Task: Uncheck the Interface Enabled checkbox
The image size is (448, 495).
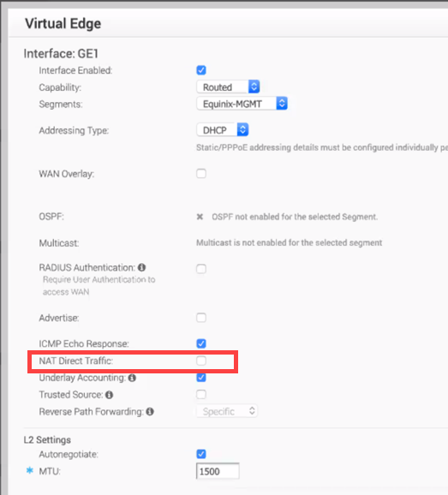Action: (x=201, y=70)
